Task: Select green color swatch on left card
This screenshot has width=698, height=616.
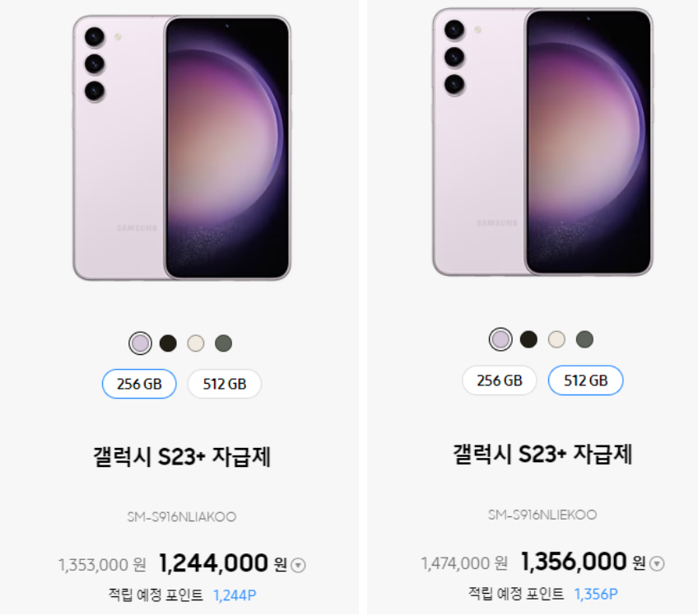Action: click(x=223, y=343)
